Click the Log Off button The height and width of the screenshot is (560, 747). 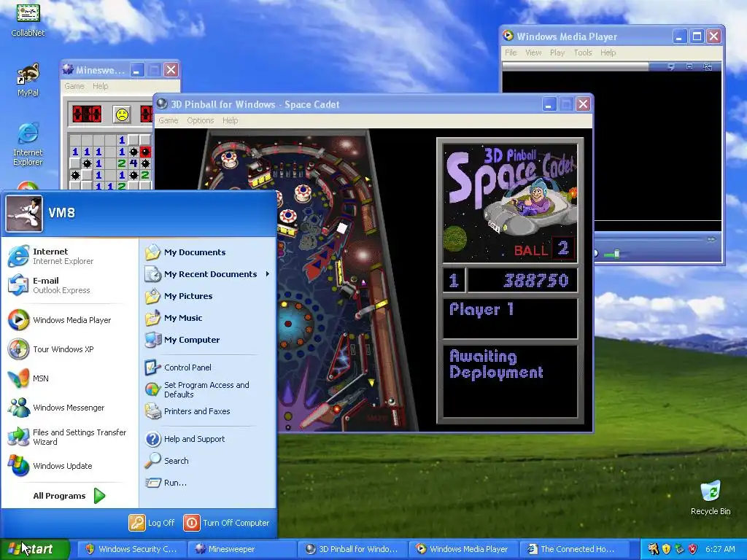(152, 523)
